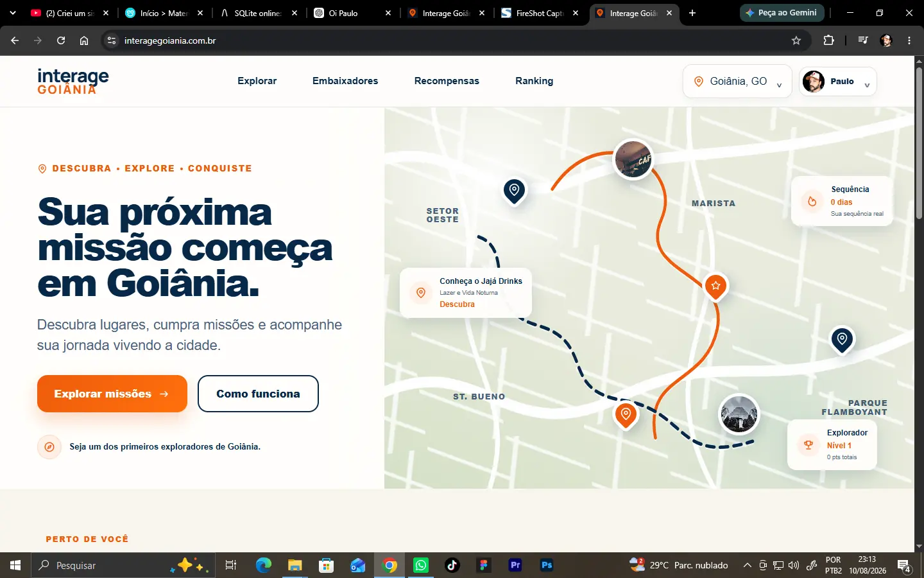The width and height of the screenshot is (924, 578).
Task: Click the 'PERTO DE VOCÊ' heading
Action: point(87,539)
